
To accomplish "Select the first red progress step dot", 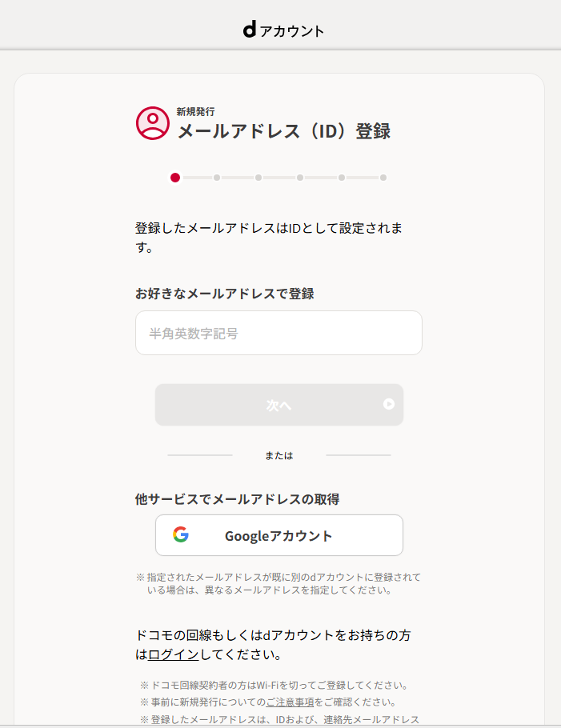I will tap(175, 178).
